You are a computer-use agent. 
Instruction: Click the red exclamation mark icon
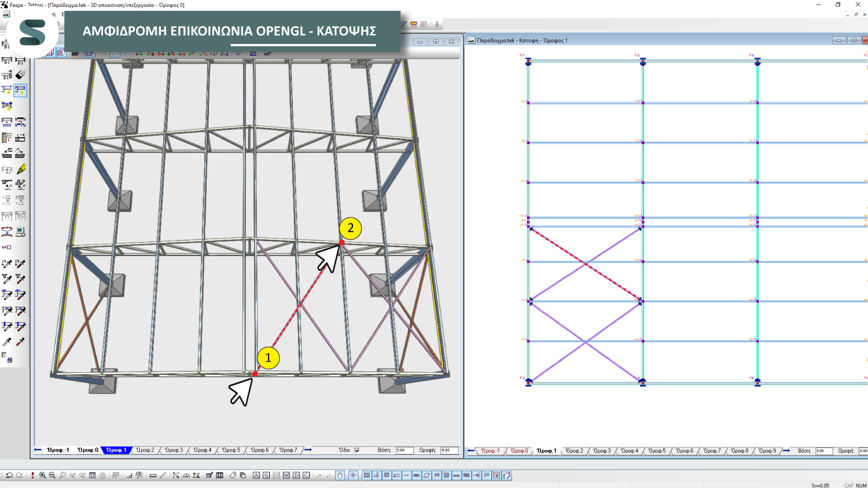coord(32,475)
